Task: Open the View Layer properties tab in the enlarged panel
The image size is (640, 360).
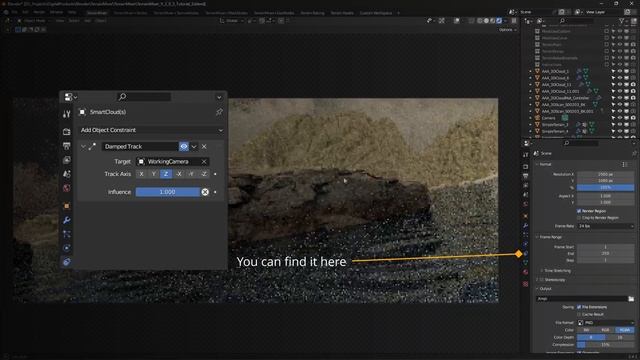Action: pos(67,160)
